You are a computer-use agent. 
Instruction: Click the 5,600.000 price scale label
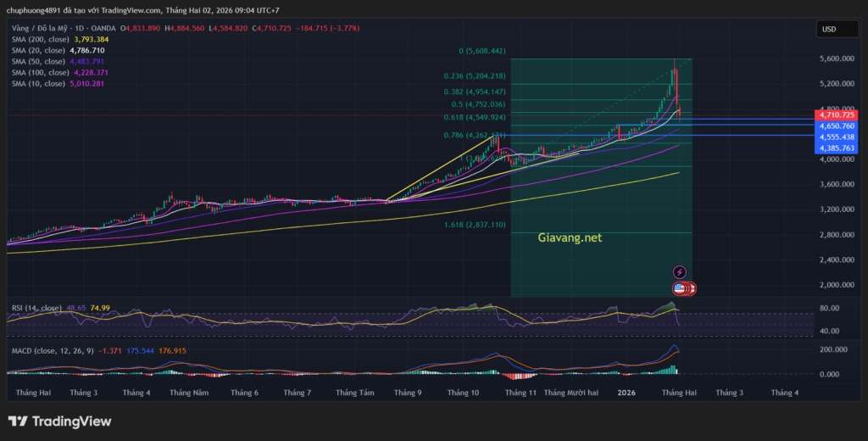coord(835,59)
